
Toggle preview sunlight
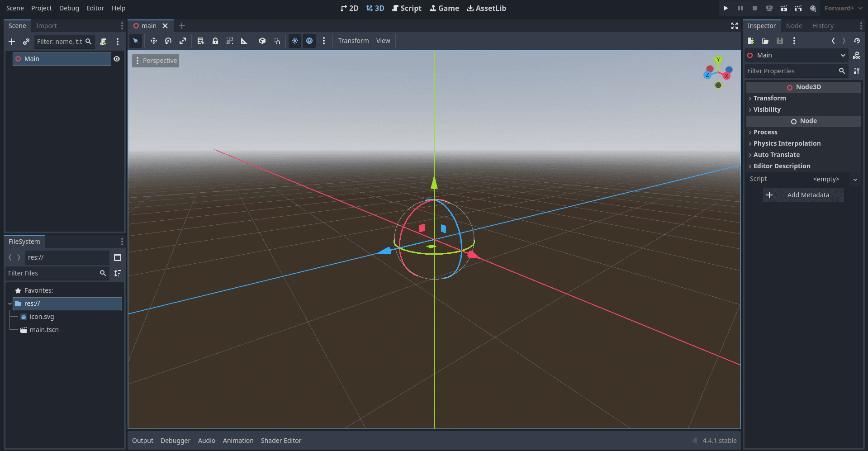click(x=295, y=41)
